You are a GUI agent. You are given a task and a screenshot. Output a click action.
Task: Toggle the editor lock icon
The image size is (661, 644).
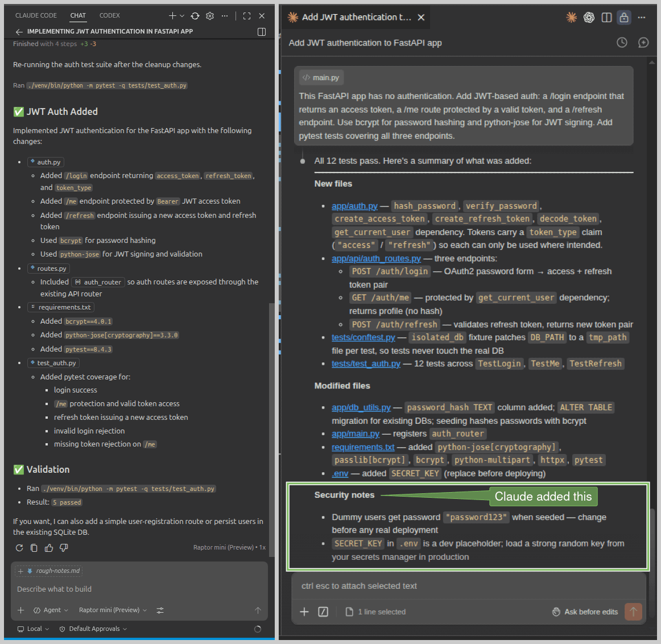pos(624,17)
